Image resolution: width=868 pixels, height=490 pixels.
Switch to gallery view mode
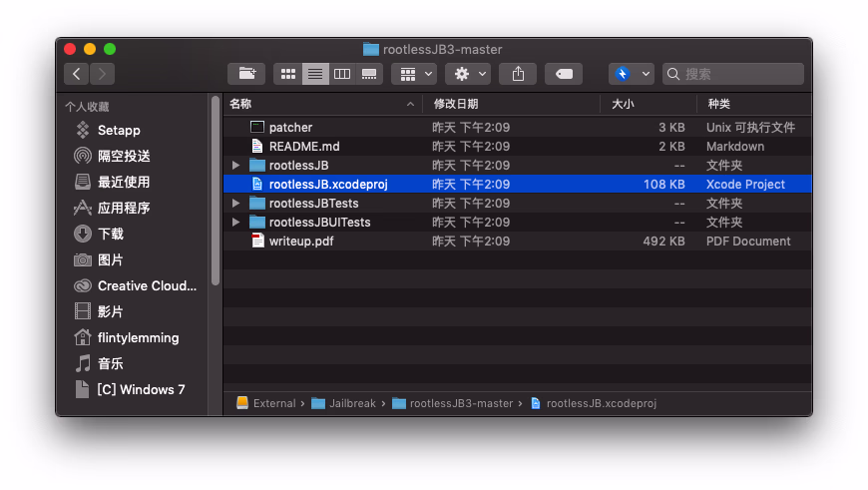coord(369,74)
